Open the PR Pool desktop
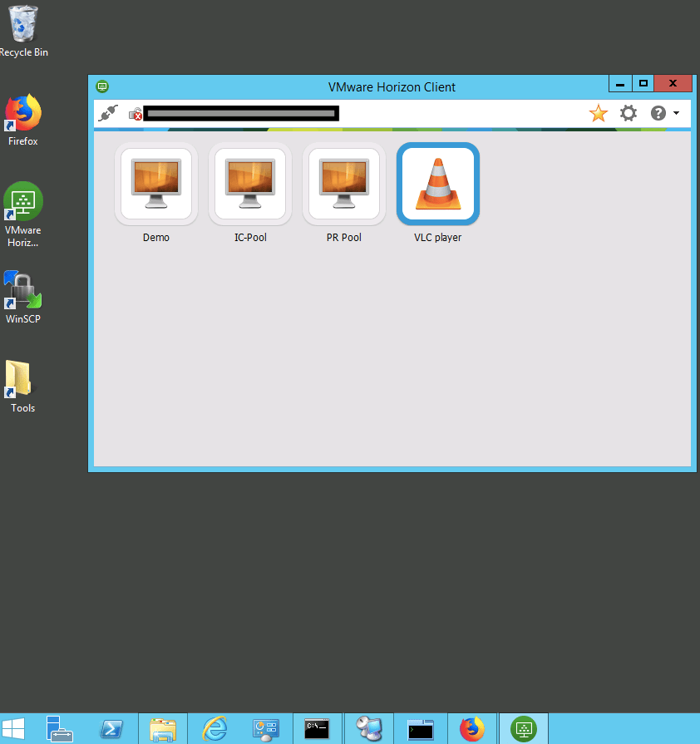700x744 pixels. point(343,185)
